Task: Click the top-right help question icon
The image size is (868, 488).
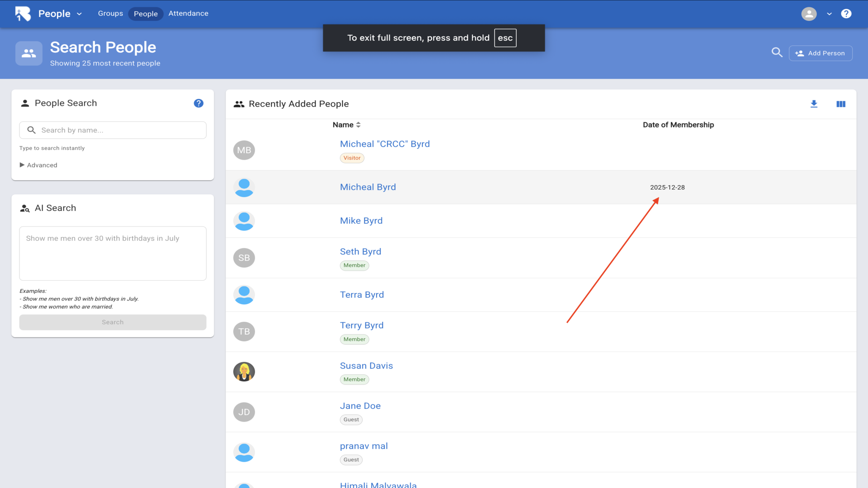Action: point(846,14)
